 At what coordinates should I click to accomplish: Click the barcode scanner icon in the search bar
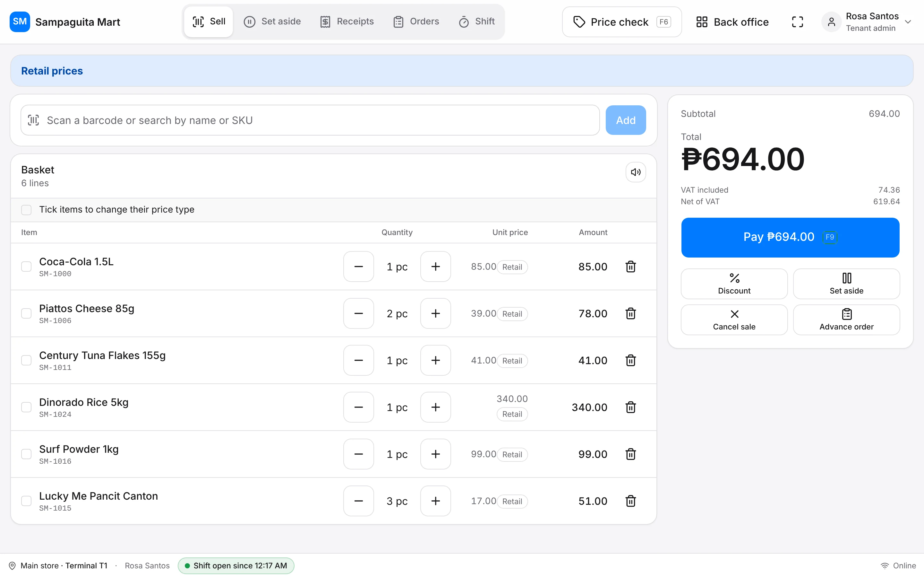(34, 120)
